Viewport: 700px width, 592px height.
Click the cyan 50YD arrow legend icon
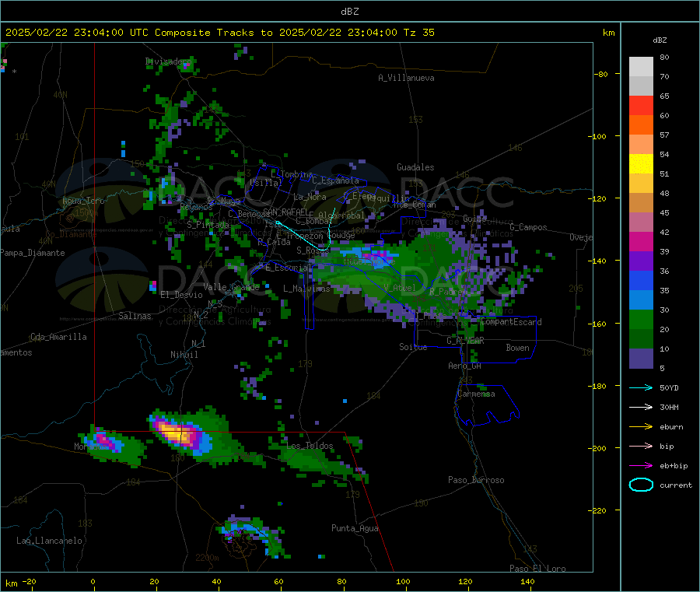[641, 387]
